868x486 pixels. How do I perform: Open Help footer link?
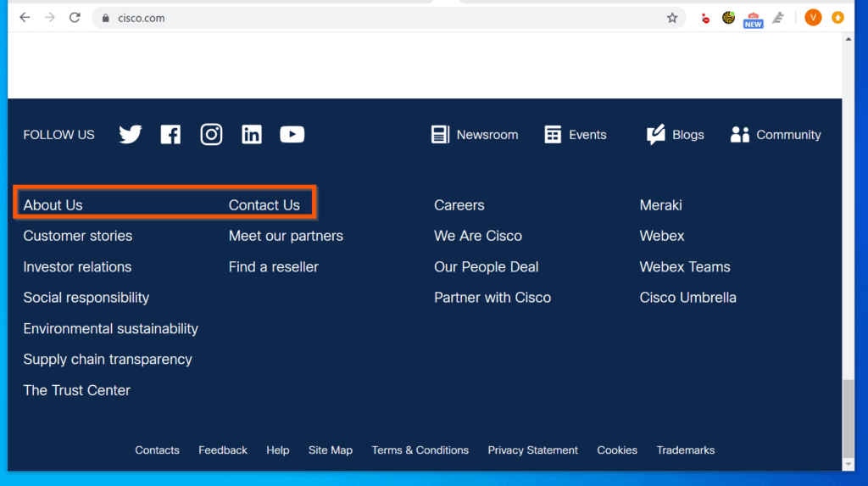coord(277,450)
